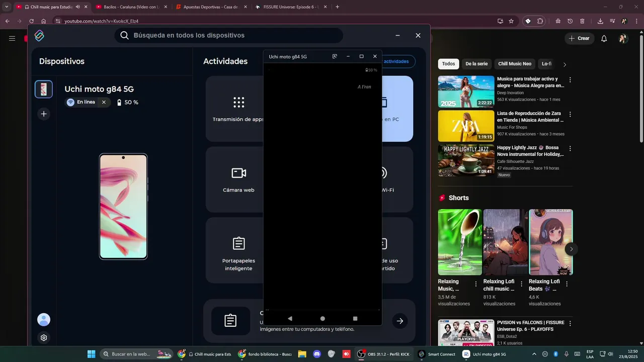The height and width of the screenshot is (362, 644).
Task: Select Uchi moto g84 device thumbnail in sidebar
Action: (44, 89)
